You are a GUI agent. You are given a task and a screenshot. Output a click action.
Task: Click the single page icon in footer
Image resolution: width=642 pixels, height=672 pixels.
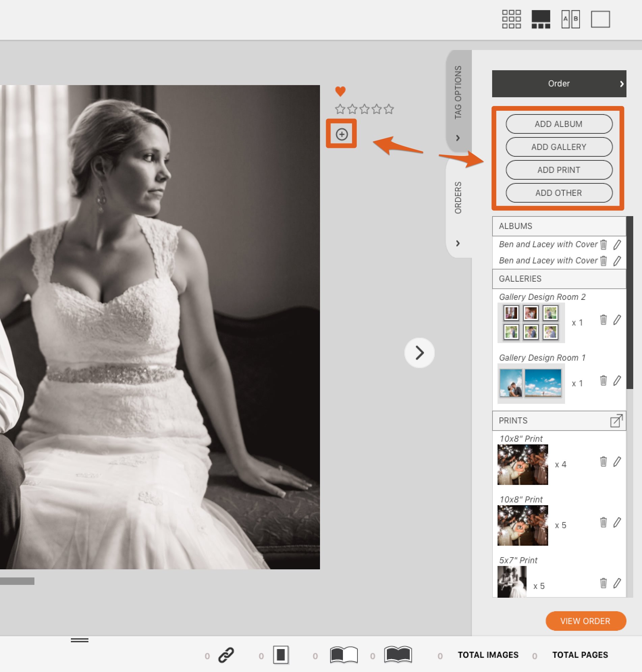tap(280, 655)
